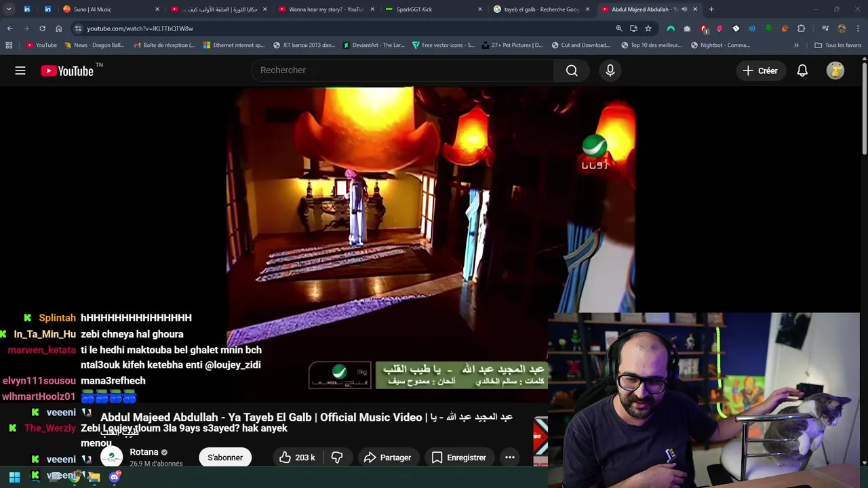The width and height of the screenshot is (868, 488).
Task: Open the Boîte de réception bookmark
Action: pos(164,45)
